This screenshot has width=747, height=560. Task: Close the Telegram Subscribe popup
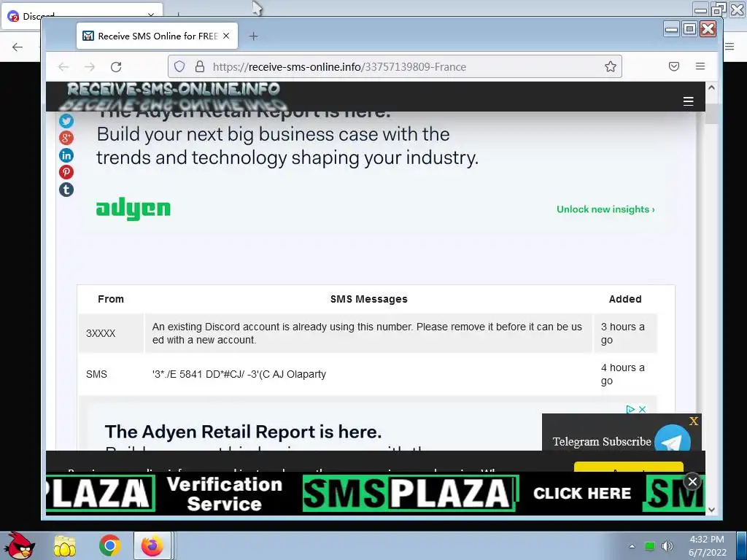pos(694,421)
